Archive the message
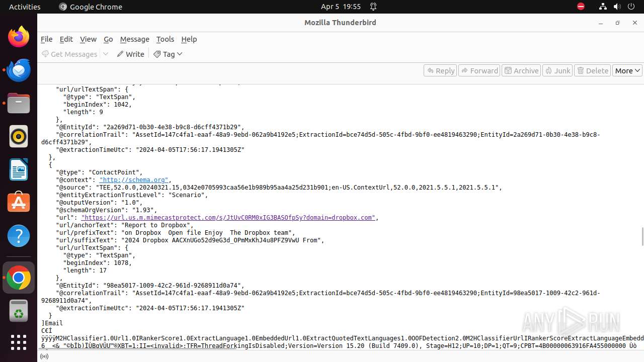The image size is (644, 362). [x=522, y=71]
